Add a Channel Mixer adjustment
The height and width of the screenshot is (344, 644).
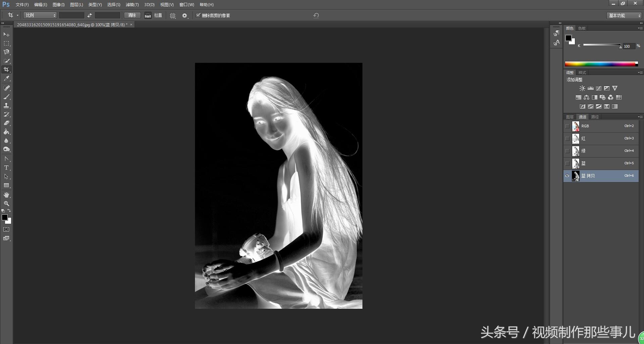(x=610, y=97)
